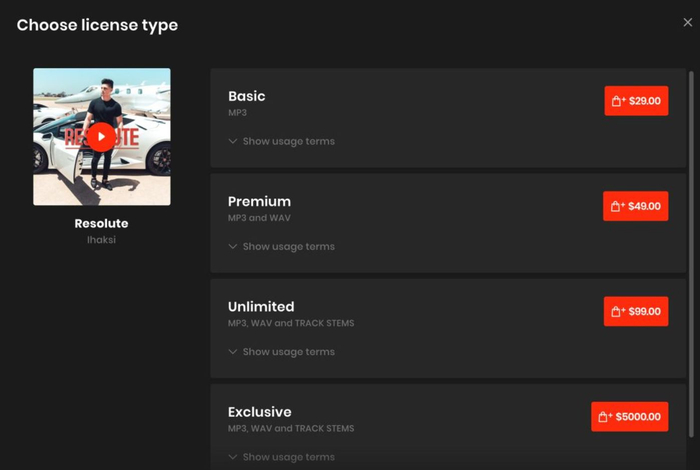700x470 pixels.
Task: Add Premium license for $49.00 to cart
Action: pyautogui.click(x=636, y=206)
